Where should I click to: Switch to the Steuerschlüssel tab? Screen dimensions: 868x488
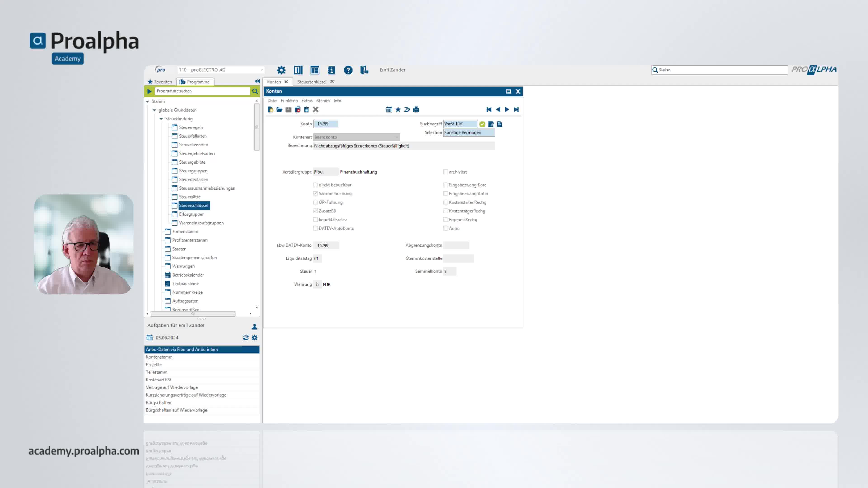tap(312, 82)
